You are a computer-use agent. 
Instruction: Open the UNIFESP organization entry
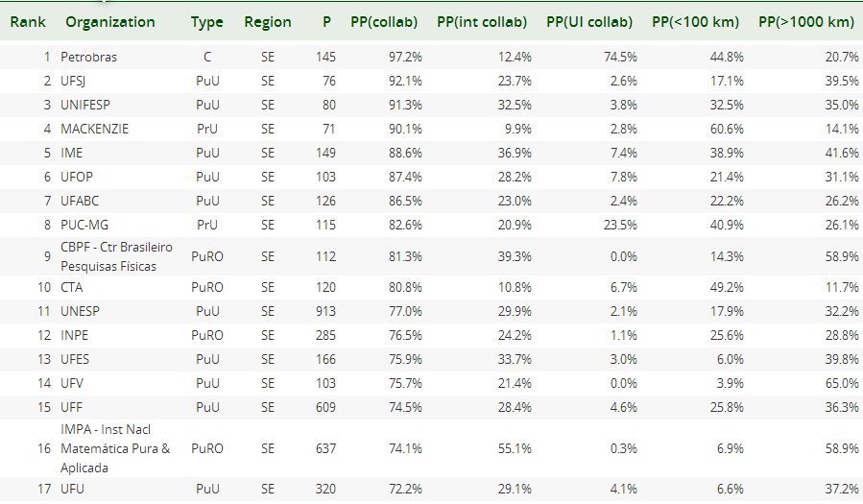coord(85,105)
